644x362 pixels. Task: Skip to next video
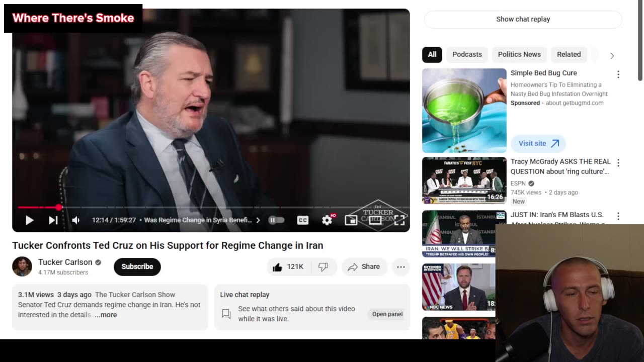tap(53, 220)
